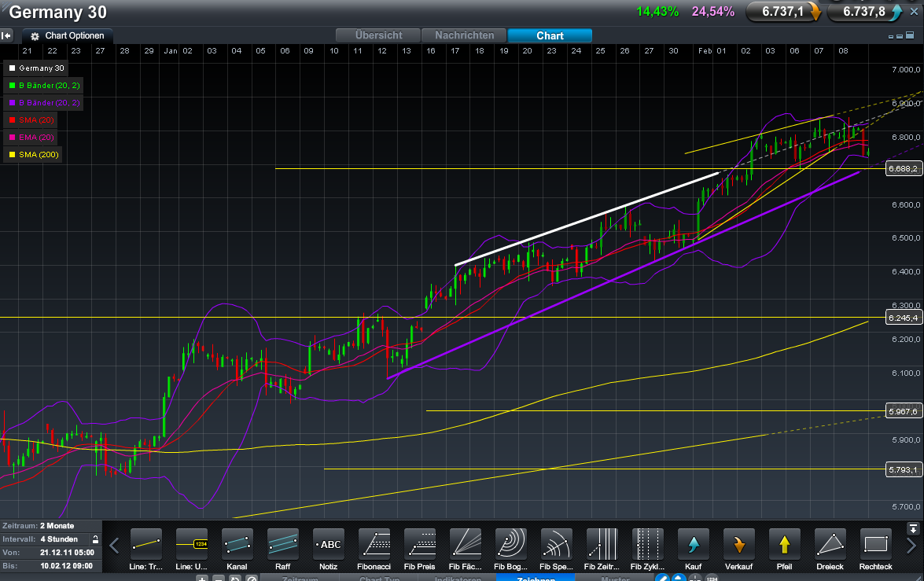Select the 5.967,6 price line label
Image resolution: width=924 pixels, height=581 pixels.
(903, 411)
